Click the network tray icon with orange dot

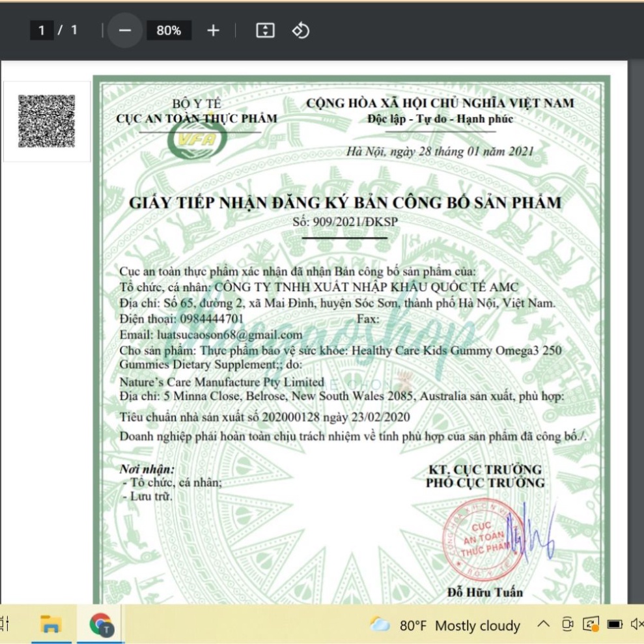[x=591, y=625]
